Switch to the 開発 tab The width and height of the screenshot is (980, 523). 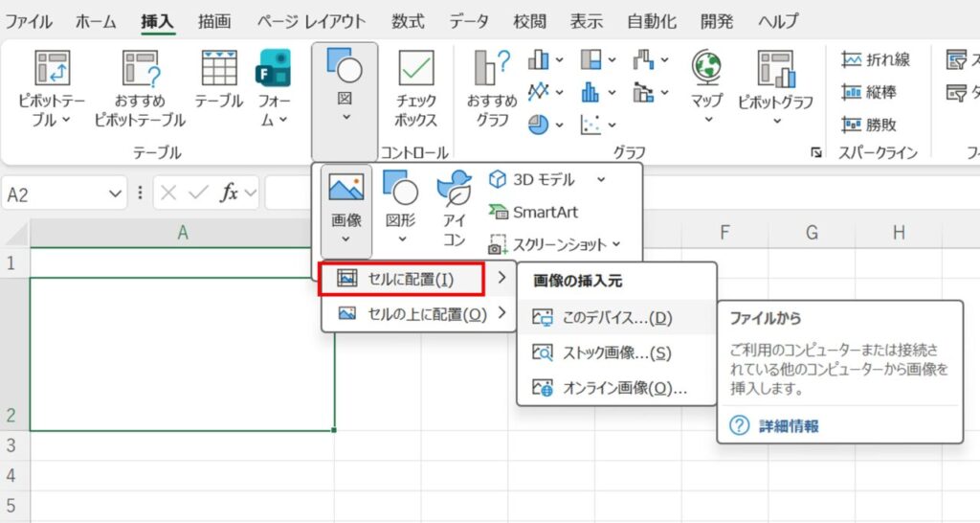click(717, 21)
